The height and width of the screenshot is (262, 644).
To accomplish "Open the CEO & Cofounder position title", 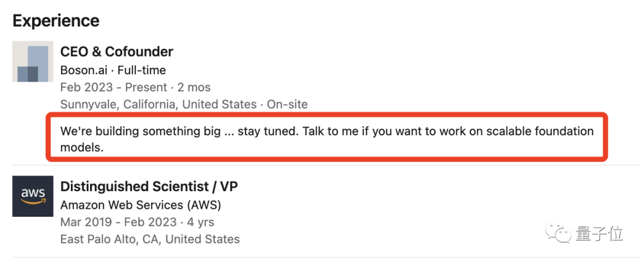I will 117,52.
